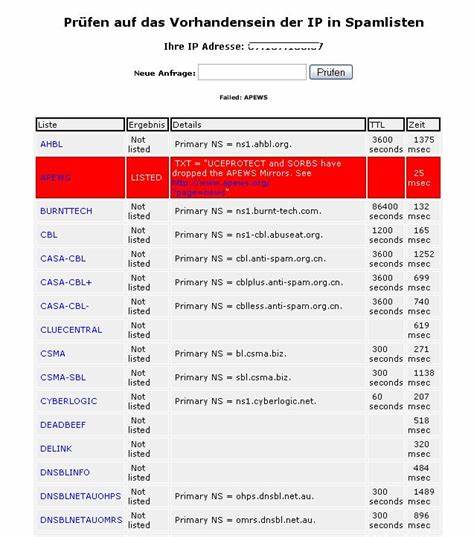474x537 pixels.
Task: Click the '25 msec' time in APEWS row
Action: [x=419, y=178]
